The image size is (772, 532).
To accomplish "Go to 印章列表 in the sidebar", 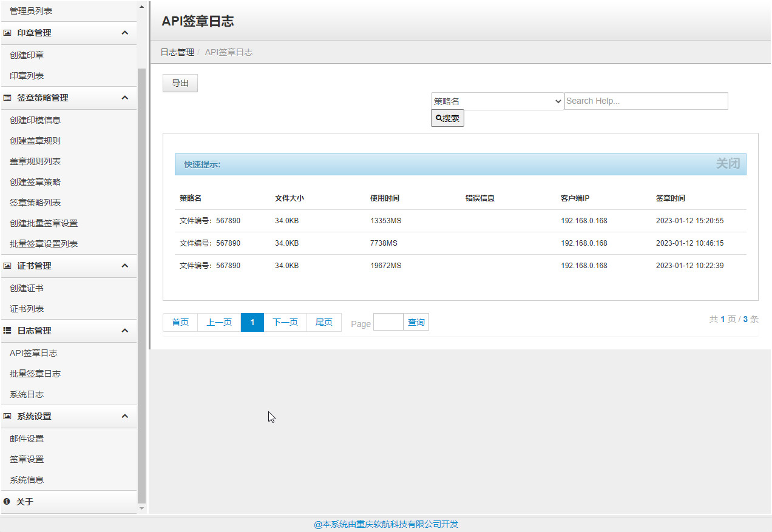I will click(27, 76).
